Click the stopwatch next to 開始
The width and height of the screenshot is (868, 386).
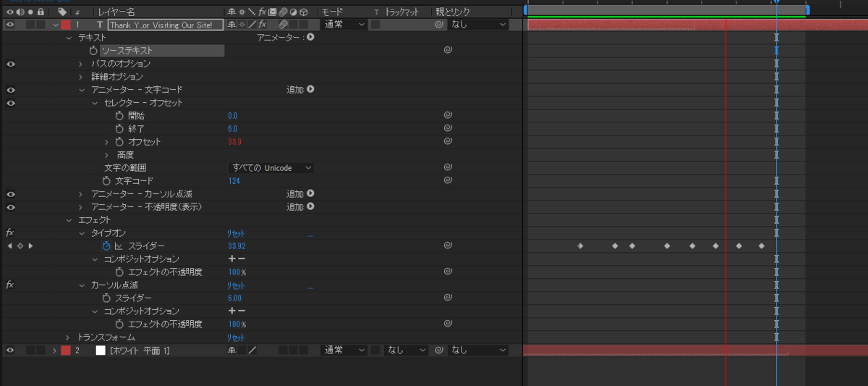coord(119,116)
